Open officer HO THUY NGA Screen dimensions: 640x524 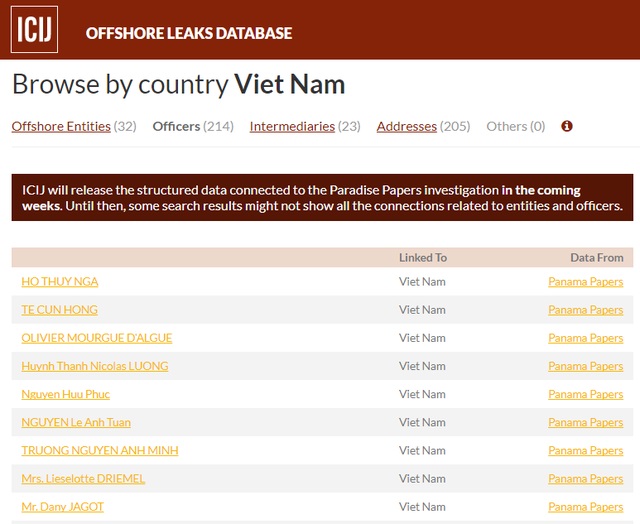60,282
